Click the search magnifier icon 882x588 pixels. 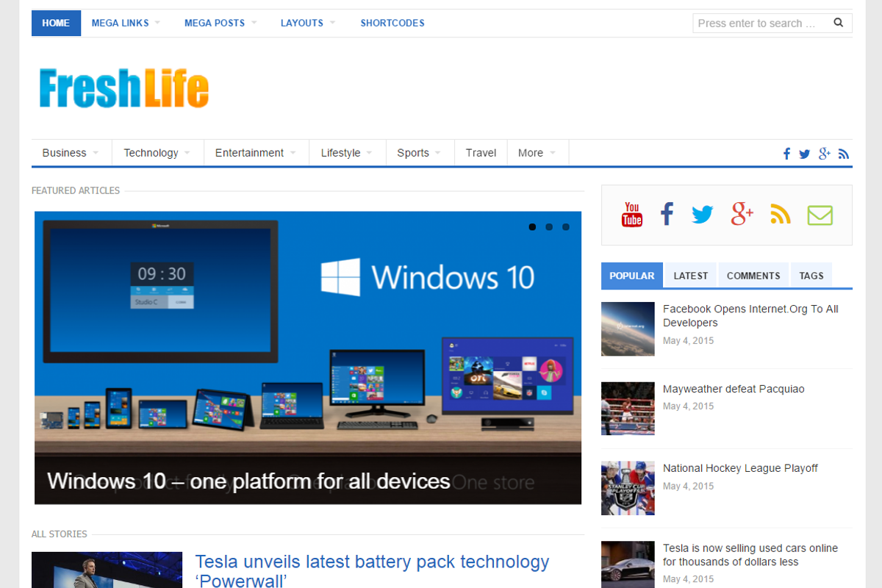[x=838, y=23]
